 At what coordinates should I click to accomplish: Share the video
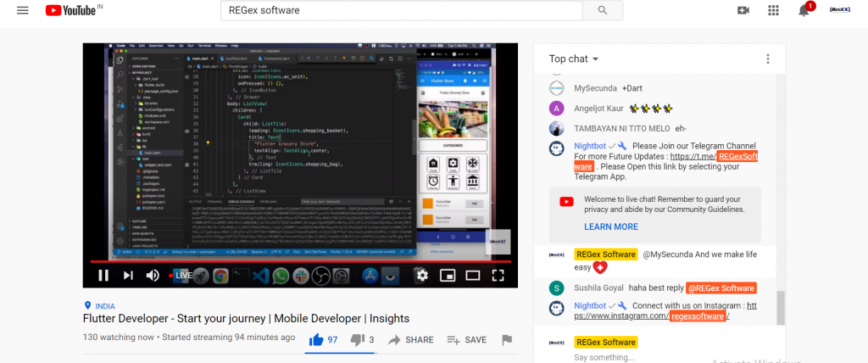click(411, 340)
